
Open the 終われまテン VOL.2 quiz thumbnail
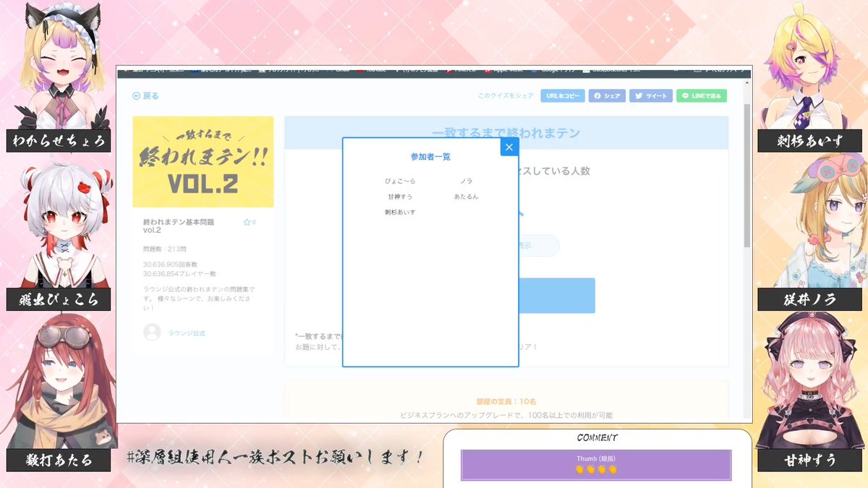coord(203,162)
